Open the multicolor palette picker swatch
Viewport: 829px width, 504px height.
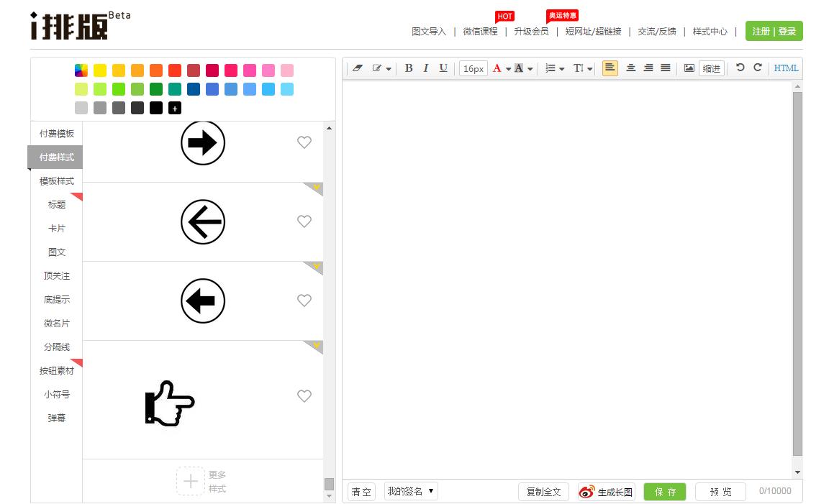pyautogui.click(x=81, y=70)
